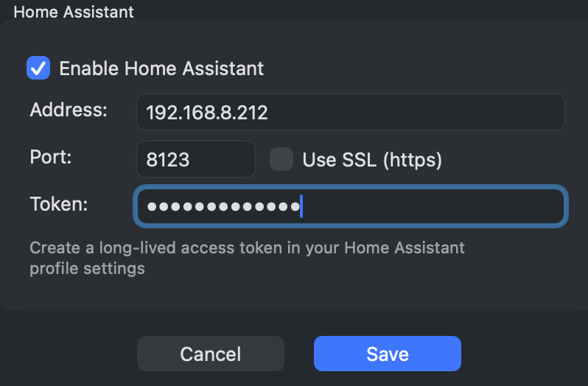
Task: Click the "Home Assistant" section title
Action: [x=74, y=12]
